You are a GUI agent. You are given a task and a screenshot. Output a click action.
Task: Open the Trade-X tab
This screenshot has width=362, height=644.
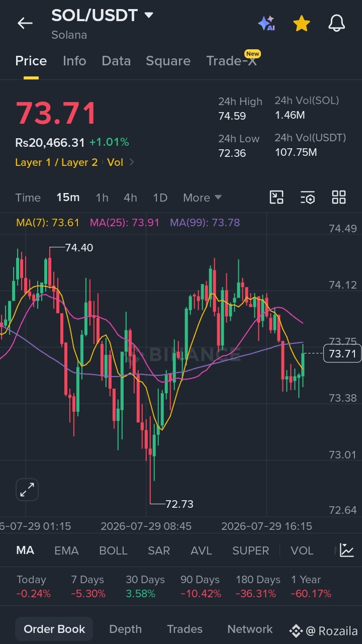[x=231, y=61]
